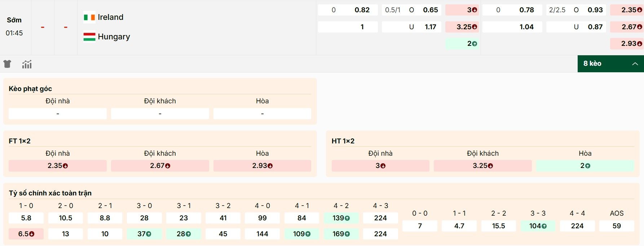
Task: Choose AOS correct score odds 59
Action: 617,226
